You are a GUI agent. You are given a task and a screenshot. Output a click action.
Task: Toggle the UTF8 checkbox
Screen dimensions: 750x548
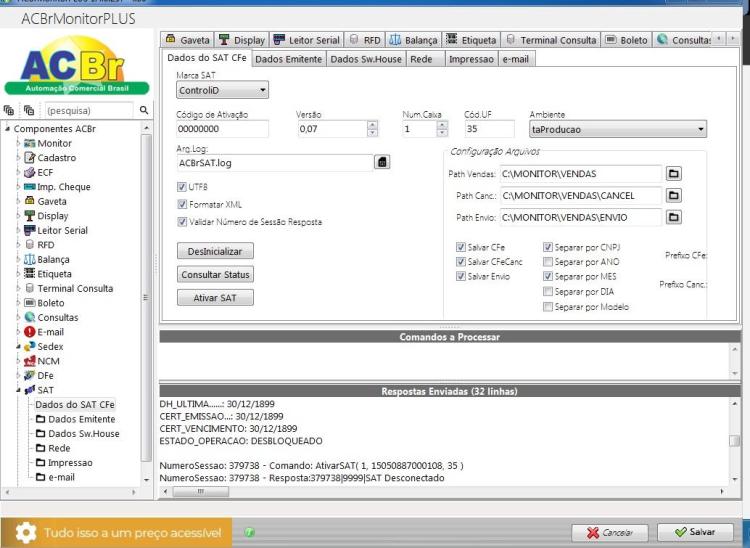coord(182,186)
